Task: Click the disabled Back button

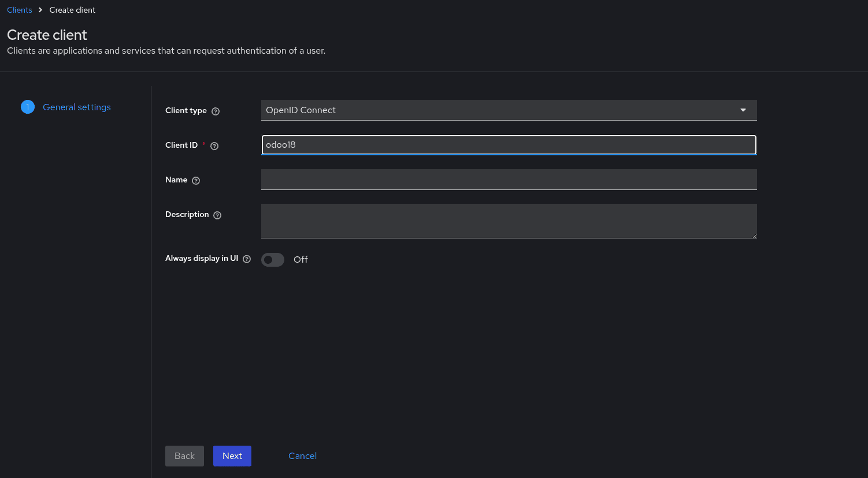Action: tap(184, 455)
